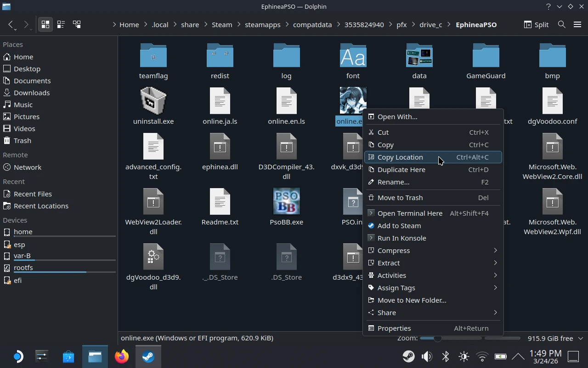Adjust the Zoom slider
The width and height of the screenshot is (588, 368).
coord(437,338)
